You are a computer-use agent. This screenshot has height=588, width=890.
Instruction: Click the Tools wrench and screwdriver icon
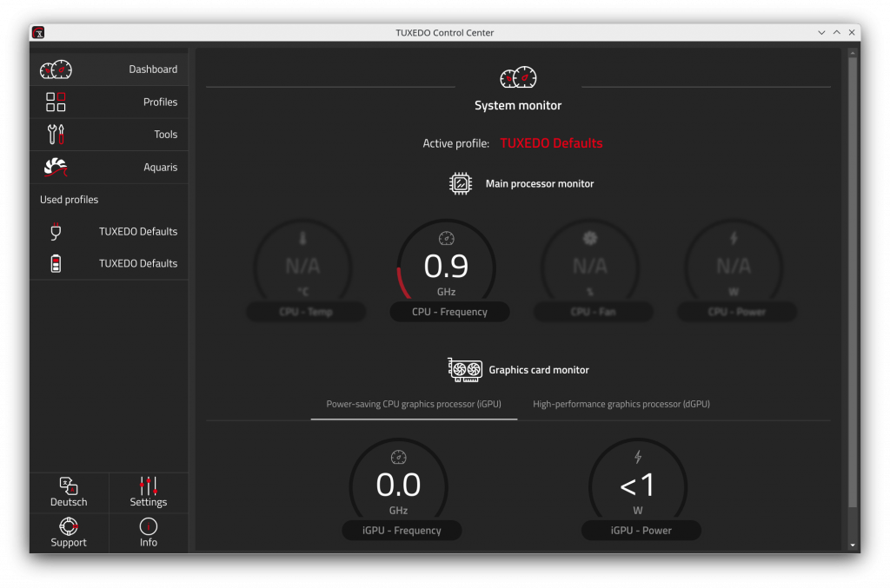(x=56, y=135)
